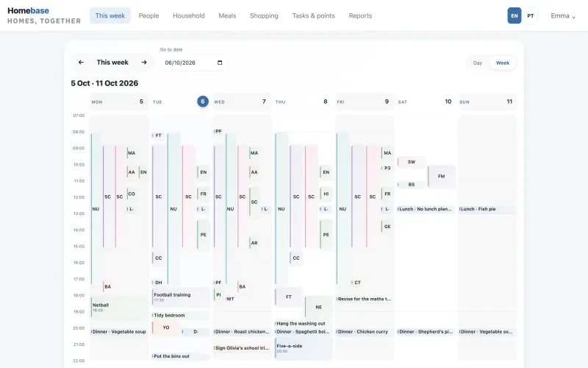Open the This week tab
Viewport: 588px width, 368px height.
point(110,15)
